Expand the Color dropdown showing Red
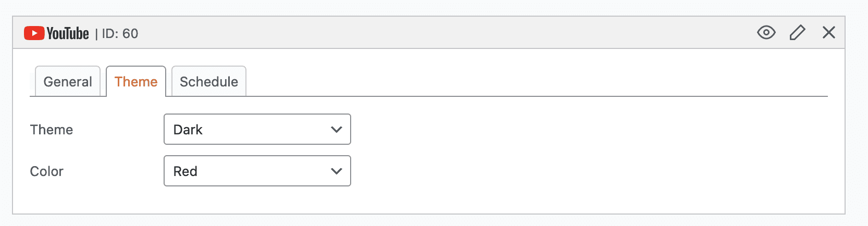This screenshot has width=868, height=226. [257, 171]
